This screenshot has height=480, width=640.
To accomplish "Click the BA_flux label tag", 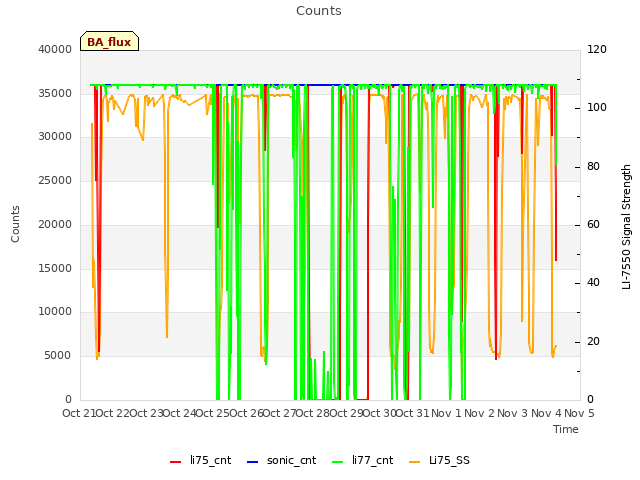I will tap(109, 42).
